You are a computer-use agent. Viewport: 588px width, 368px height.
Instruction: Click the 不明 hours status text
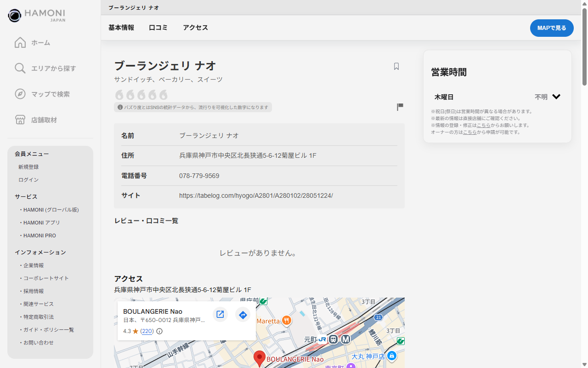[x=541, y=97]
